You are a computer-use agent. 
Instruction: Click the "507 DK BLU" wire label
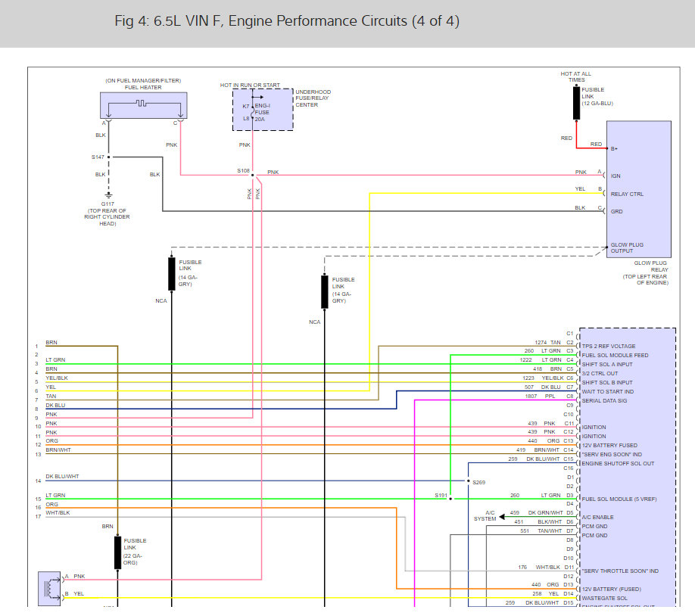543,387
